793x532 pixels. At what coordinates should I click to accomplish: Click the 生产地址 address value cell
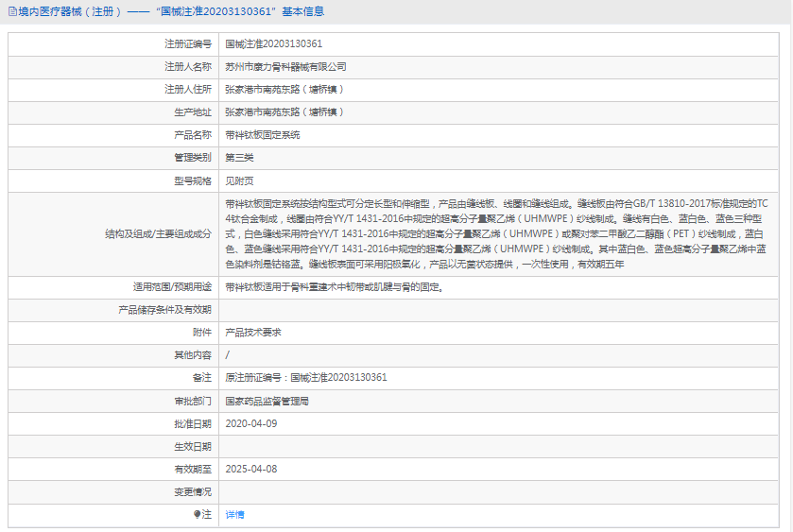(498, 112)
